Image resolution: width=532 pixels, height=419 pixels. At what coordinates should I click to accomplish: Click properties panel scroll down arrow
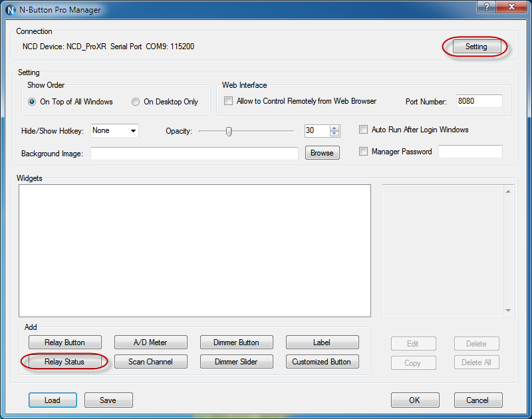pyautogui.click(x=508, y=311)
